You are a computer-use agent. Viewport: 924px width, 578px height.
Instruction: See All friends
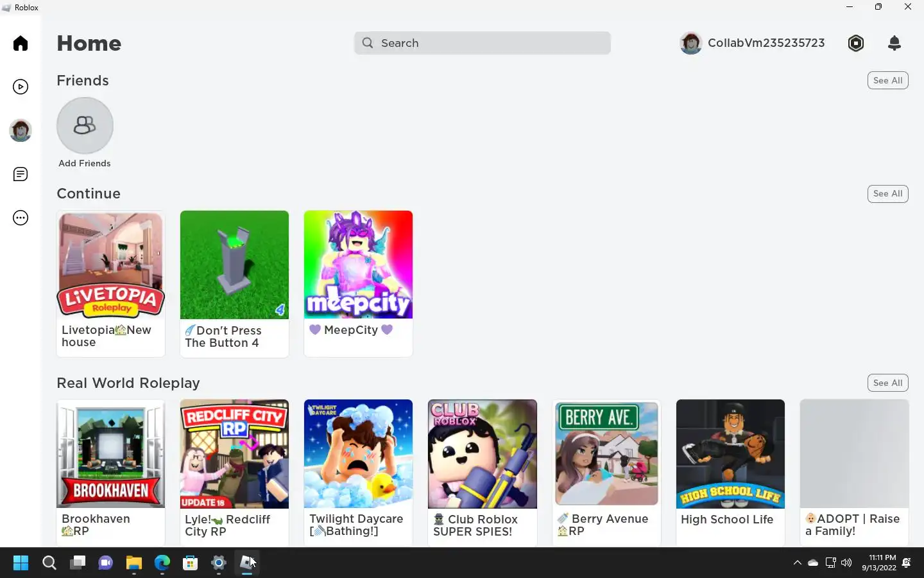(x=887, y=80)
